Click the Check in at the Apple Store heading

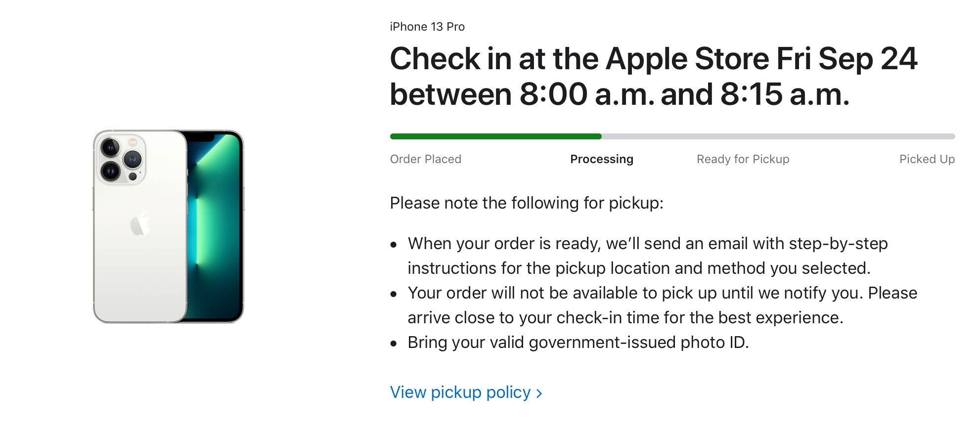[653, 76]
